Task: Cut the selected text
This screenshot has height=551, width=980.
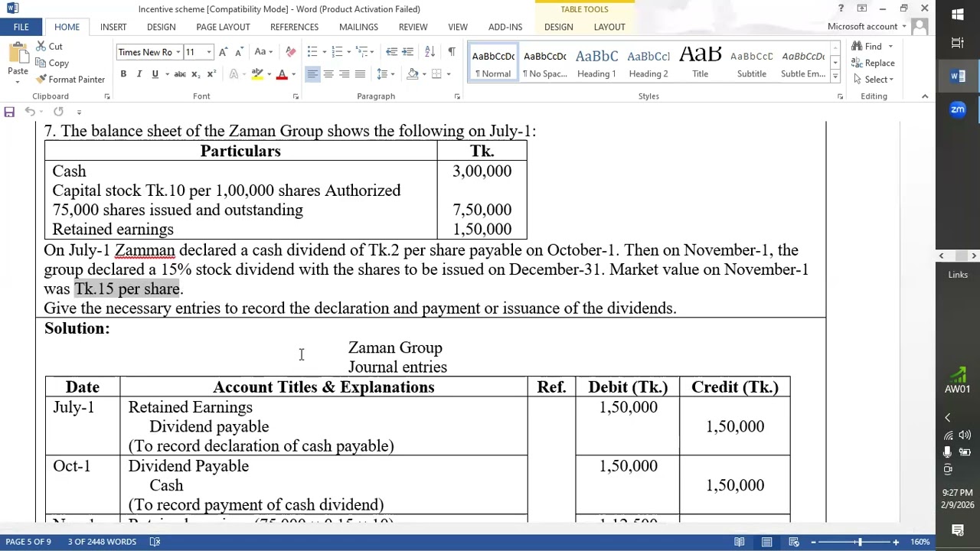Action: tap(49, 47)
